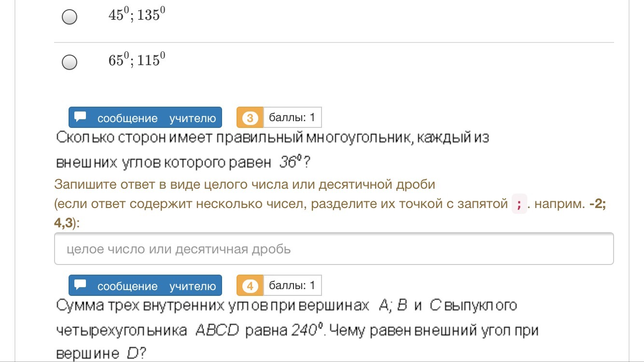Click speech bubble icon for question 3

(81, 117)
